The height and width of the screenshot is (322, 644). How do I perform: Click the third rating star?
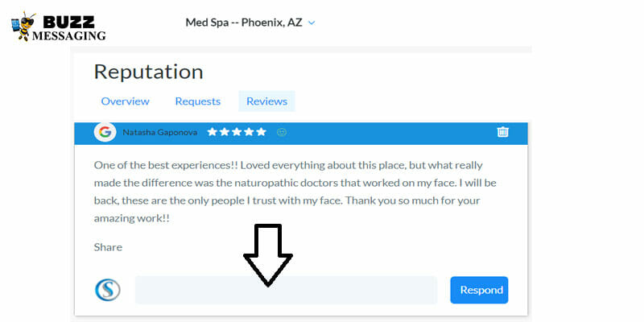(237, 132)
